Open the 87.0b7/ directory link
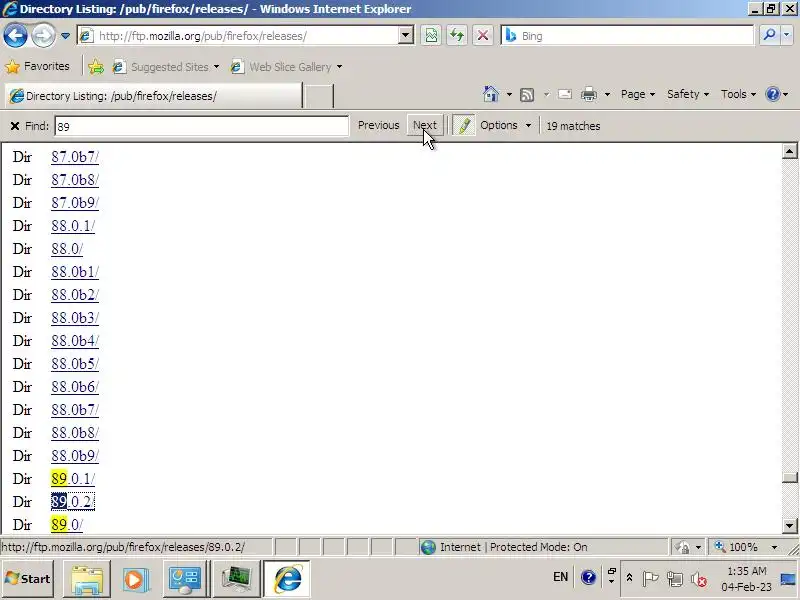The image size is (800, 600). coord(75,157)
